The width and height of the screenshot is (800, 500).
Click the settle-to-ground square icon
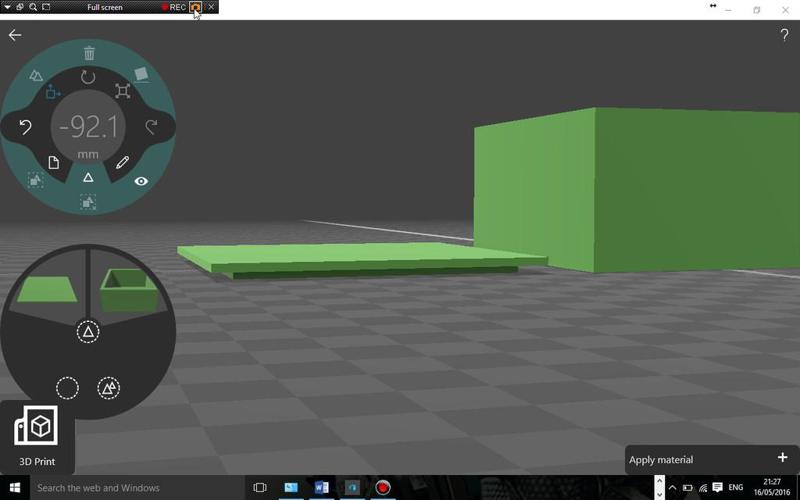[x=141, y=74]
